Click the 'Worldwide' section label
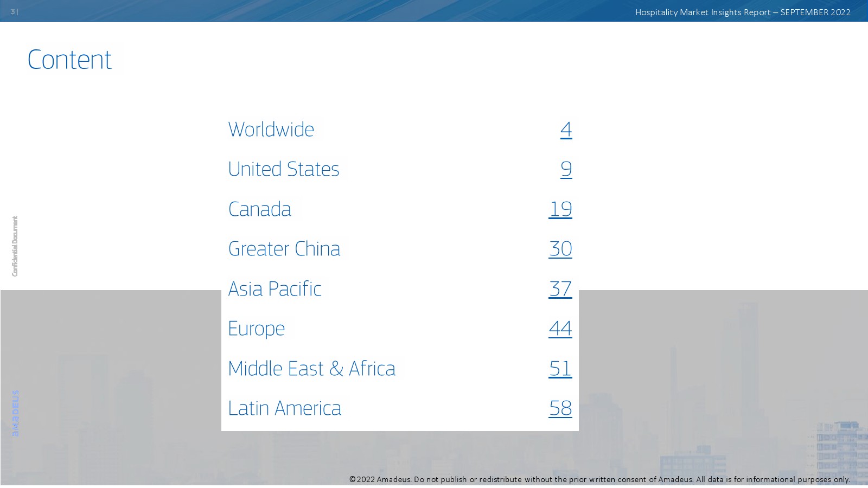Viewport: 868px width, 488px height. [271, 130]
